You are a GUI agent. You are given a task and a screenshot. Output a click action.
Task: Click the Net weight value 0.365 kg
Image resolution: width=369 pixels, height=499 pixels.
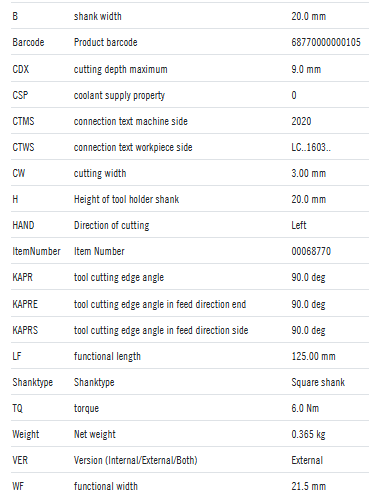click(x=308, y=434)
